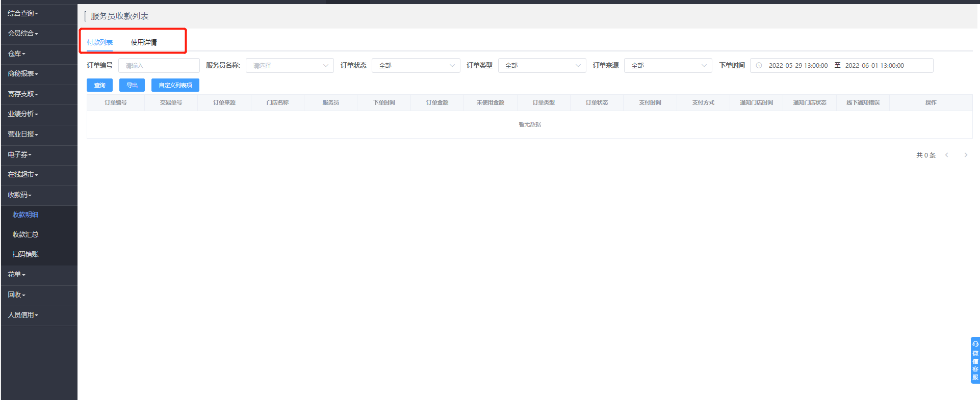The image size is (980, 400).
Task: Click 订单编号 column header
Action: click(x=116, y=102)
